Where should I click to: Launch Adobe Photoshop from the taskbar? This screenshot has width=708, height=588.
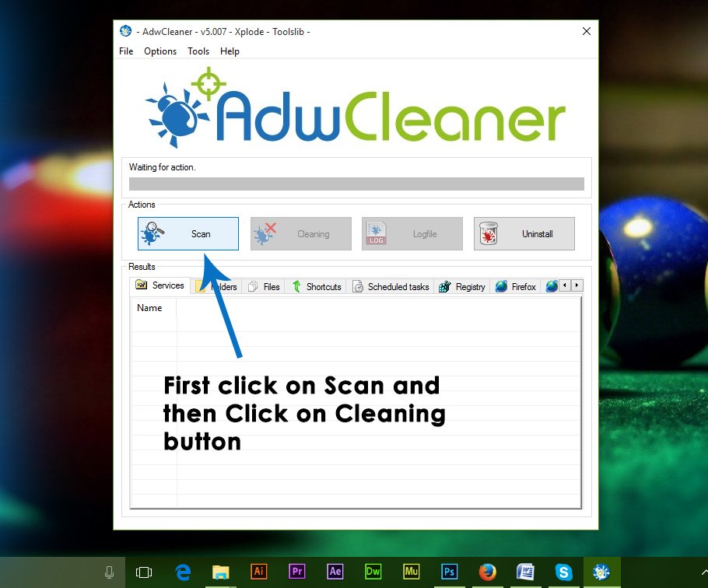point(449,572)
